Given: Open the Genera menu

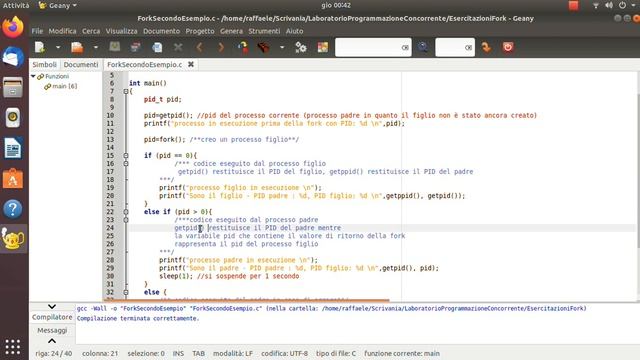Looking at the screenshot, I should point(231,31).
